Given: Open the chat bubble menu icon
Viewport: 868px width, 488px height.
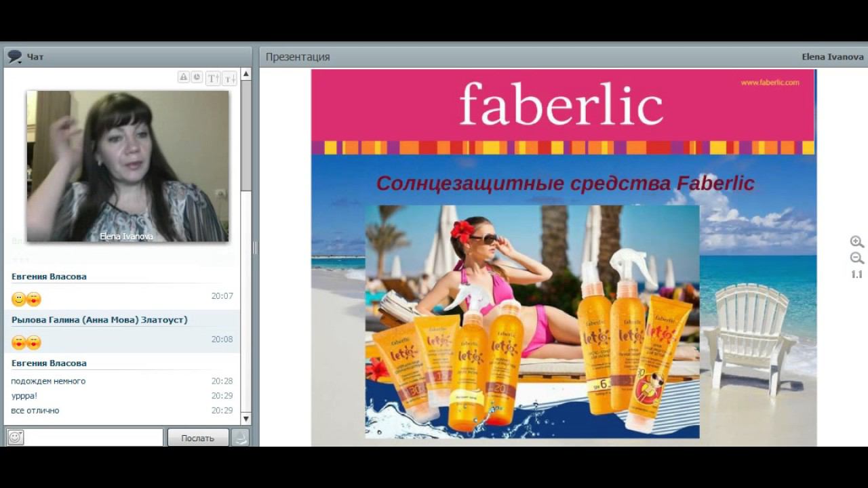Looking at the screenshot, I should click(x=14, y=57).
